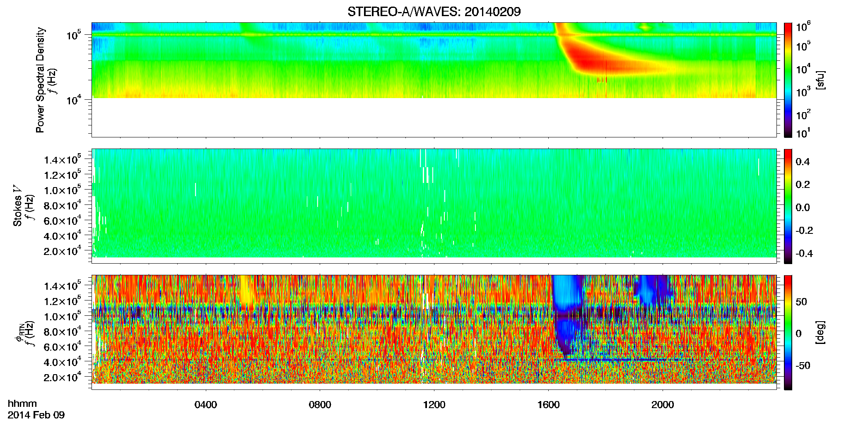Click the top panel sfu color bar
The image size is (868, 447).
(x=788, y=80)
